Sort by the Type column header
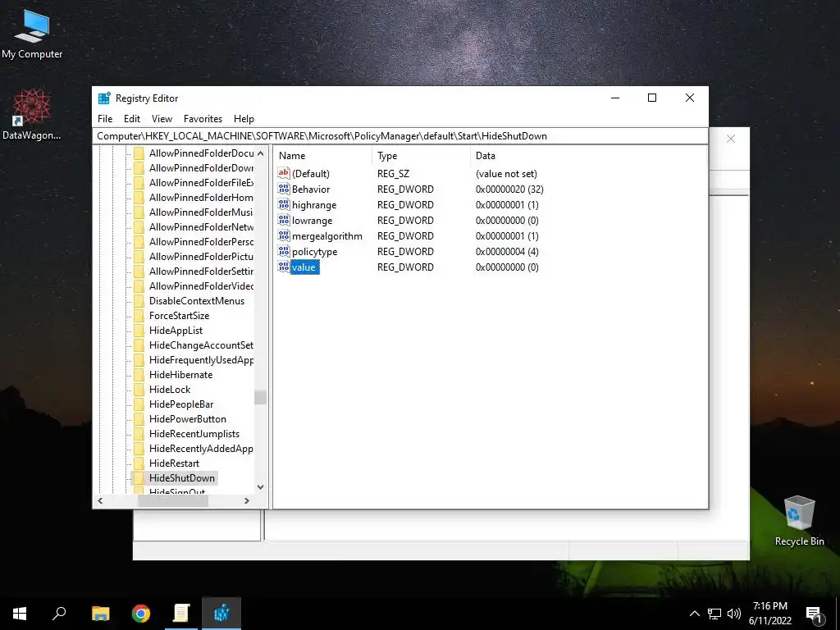This screenshot has height=630, width=840. [x=421, y=155]
